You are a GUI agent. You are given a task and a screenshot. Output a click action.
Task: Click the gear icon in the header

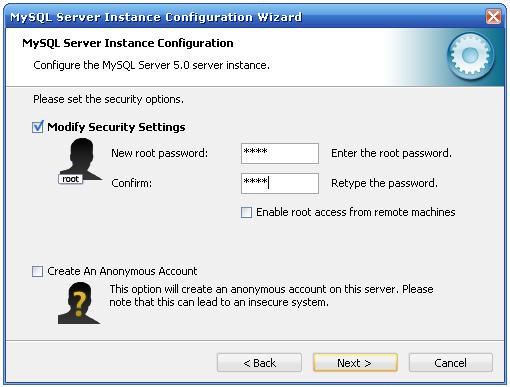click(470, 56)
